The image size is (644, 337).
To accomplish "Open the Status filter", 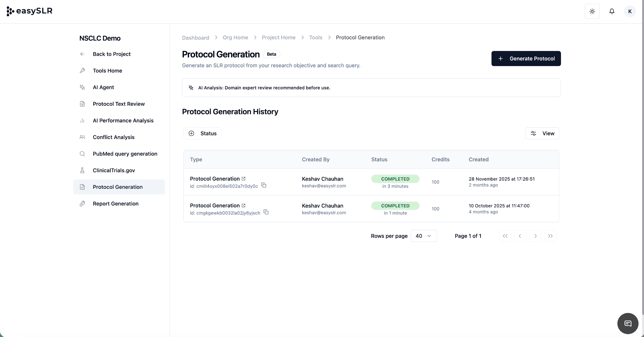I will tap(203, 133).
